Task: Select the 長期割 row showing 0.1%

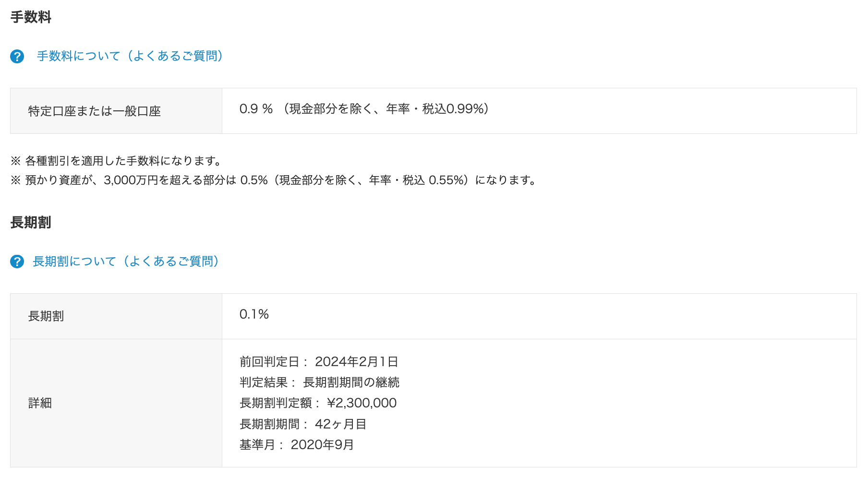Action: click(254, 315)
